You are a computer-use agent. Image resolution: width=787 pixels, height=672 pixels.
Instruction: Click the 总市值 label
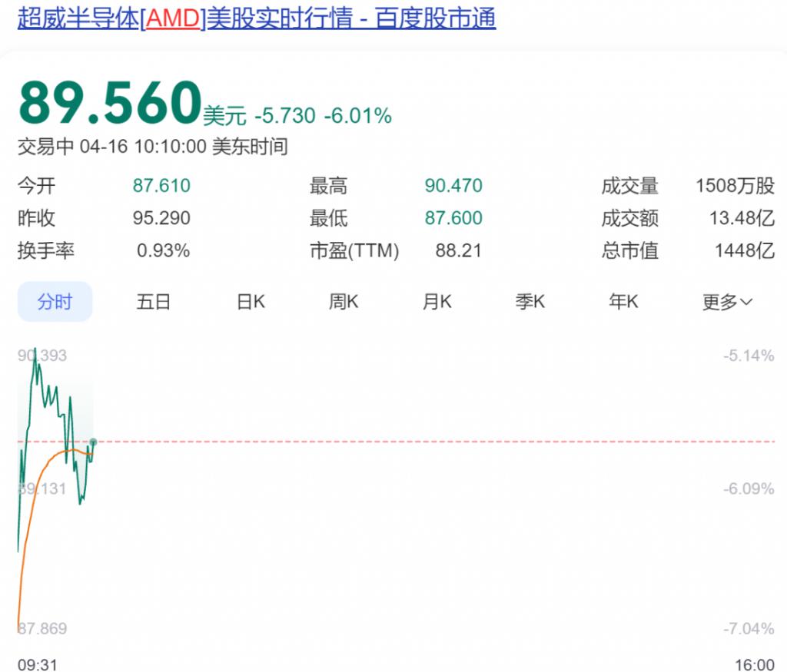click(630, 250)
